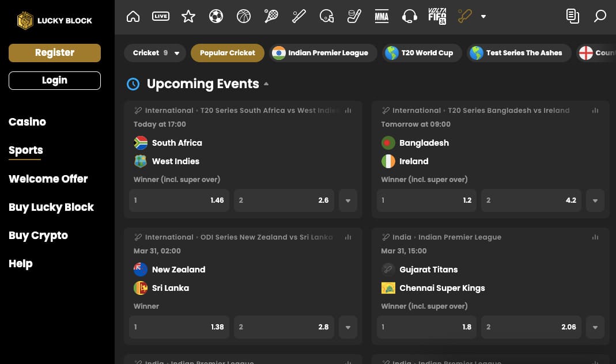Bet on Chennai Super Kings at 2.06
The width and height of the screenshot is (616, 364).
tap(531, 327)
